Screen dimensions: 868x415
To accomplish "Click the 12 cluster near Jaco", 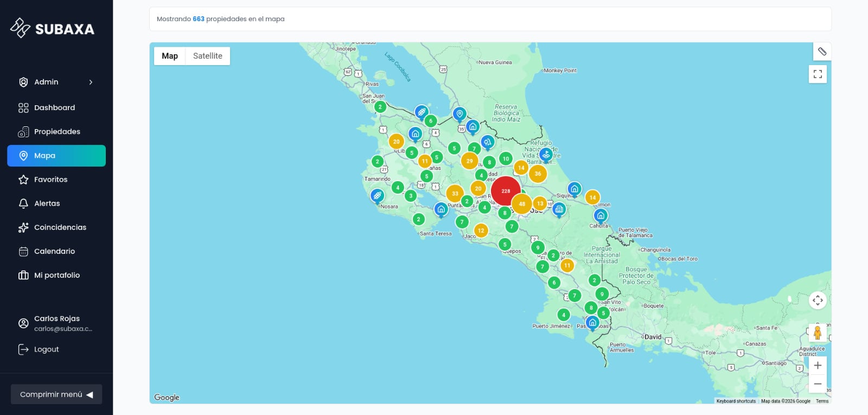I will tap(481, 231).
